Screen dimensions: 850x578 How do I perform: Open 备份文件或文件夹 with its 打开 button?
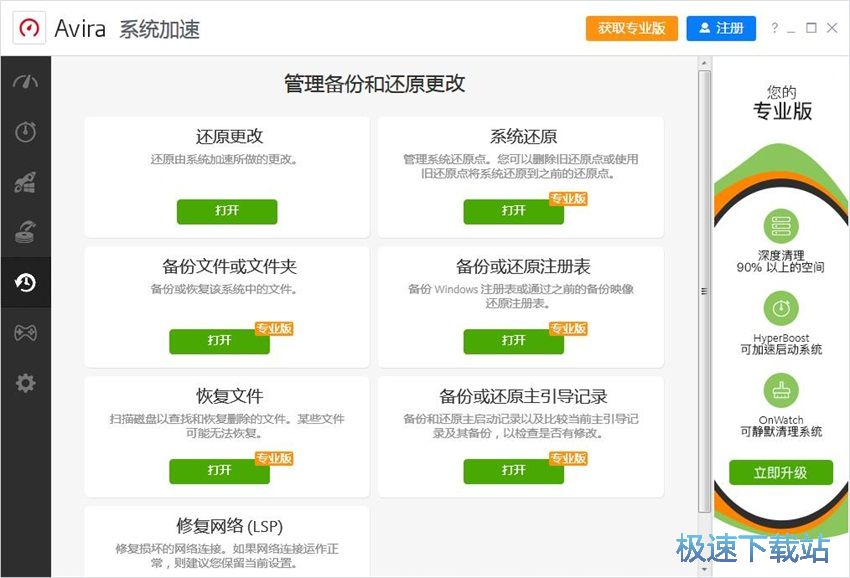point(220,341)
